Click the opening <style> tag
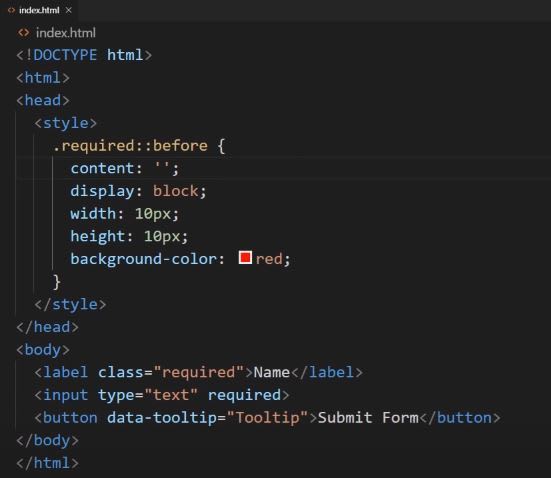The height and width of the screenshot is (478, 551). (65, 123)
